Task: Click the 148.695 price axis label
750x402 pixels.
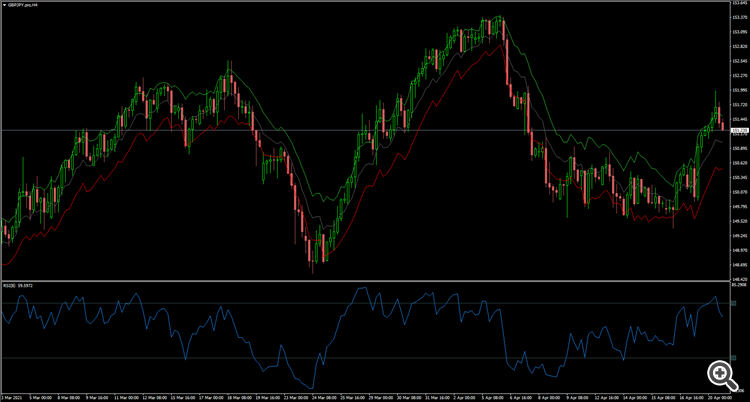Action: tap(739, 265)
